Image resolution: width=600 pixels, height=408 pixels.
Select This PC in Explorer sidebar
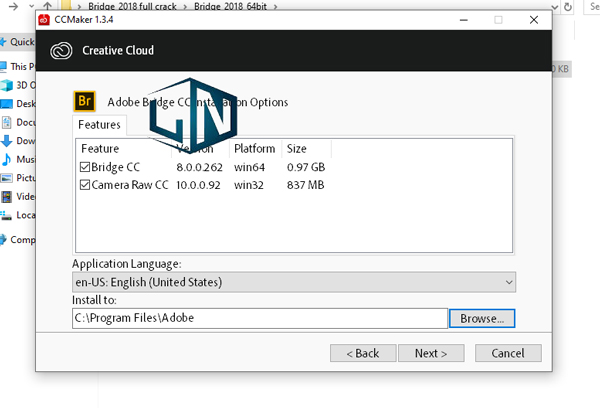(x=18, y=67)
